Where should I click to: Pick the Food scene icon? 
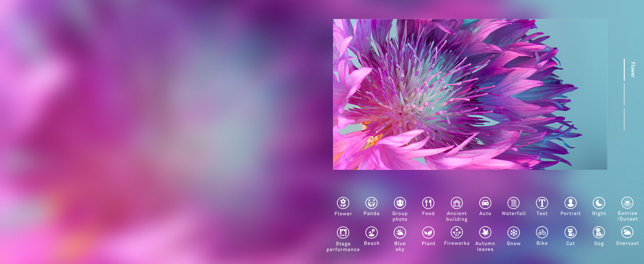click(x=428, y=203)
